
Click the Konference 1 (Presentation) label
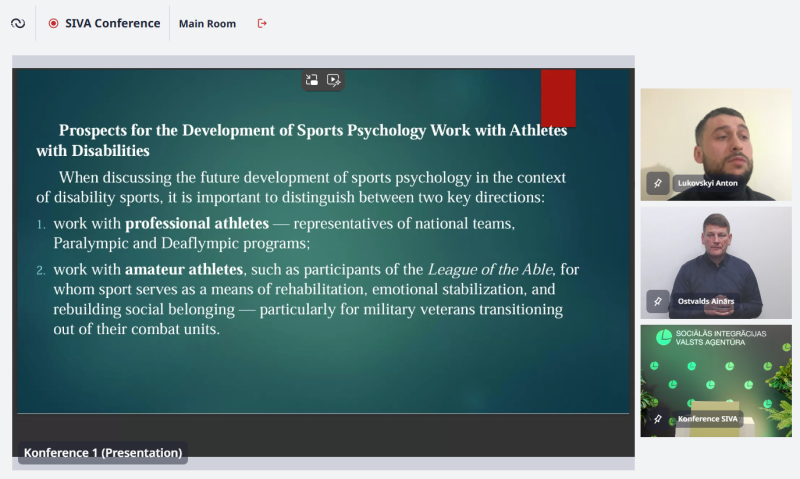click(x=103, y=453)
